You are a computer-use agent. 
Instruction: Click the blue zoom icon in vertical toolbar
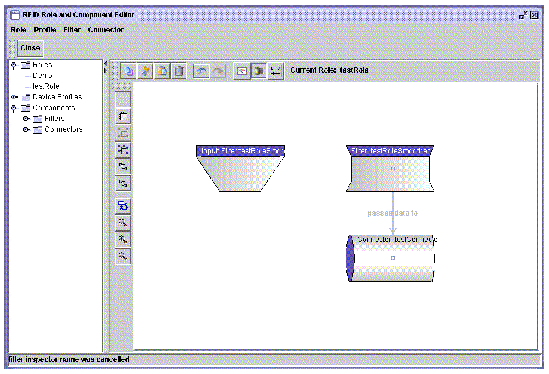pos(123,206)
